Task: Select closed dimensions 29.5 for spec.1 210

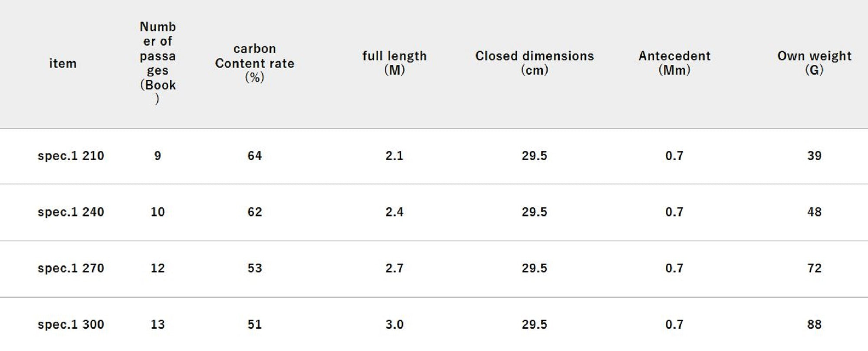Action: click(x=534, y=156)
